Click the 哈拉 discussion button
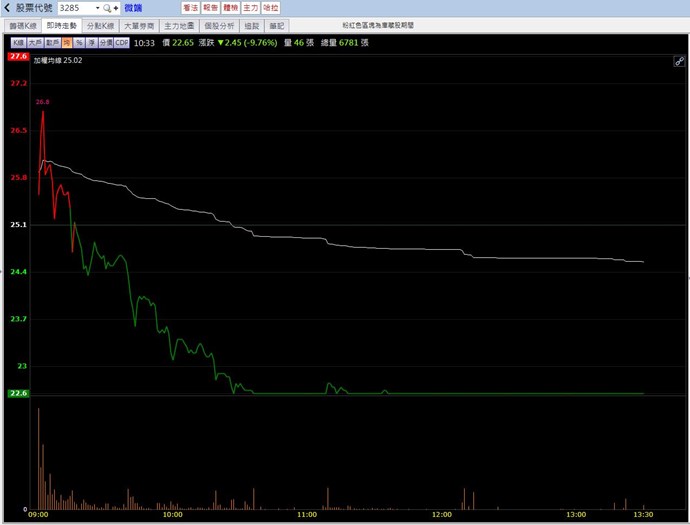The width and height of the screenshot is (690, 525). [270, 8]
